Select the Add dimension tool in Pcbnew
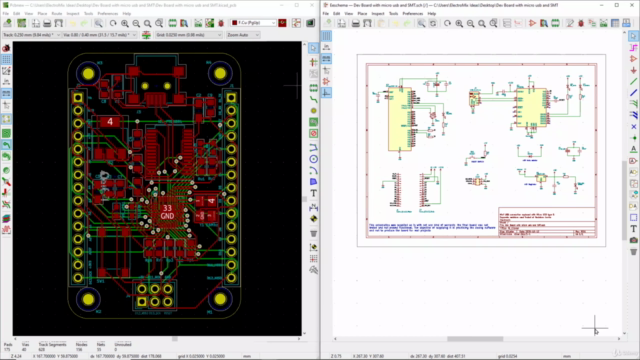The height and width of the screenshot is (360, 640). pos(313,207)
